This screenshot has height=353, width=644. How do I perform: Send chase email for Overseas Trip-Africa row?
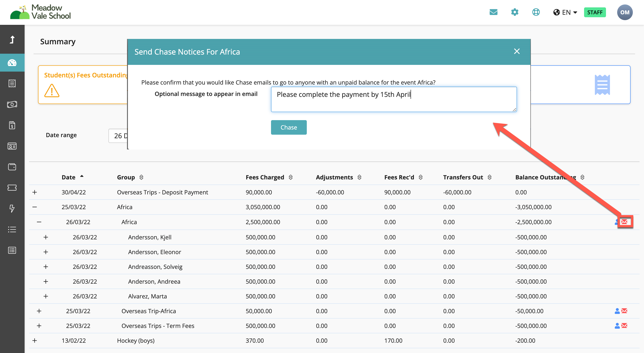pyautogui.click(x=624, y=311)
